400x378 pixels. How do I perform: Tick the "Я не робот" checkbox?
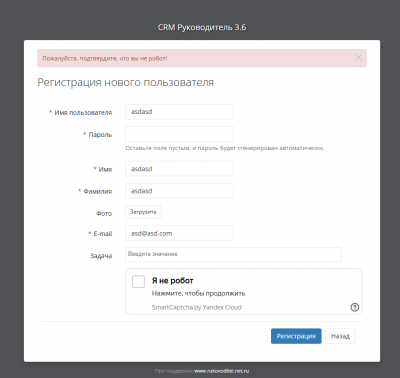[138, 281]
